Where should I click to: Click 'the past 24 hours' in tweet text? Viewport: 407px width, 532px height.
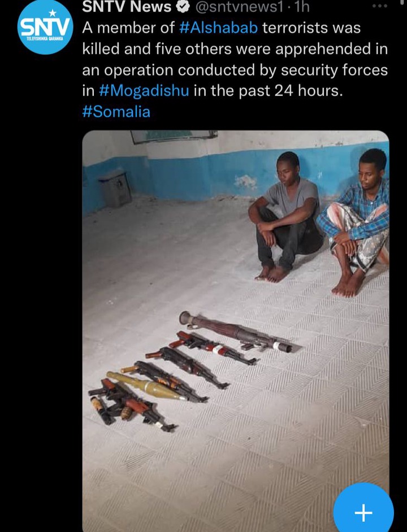pyautogui.click(x=275, y=90)
